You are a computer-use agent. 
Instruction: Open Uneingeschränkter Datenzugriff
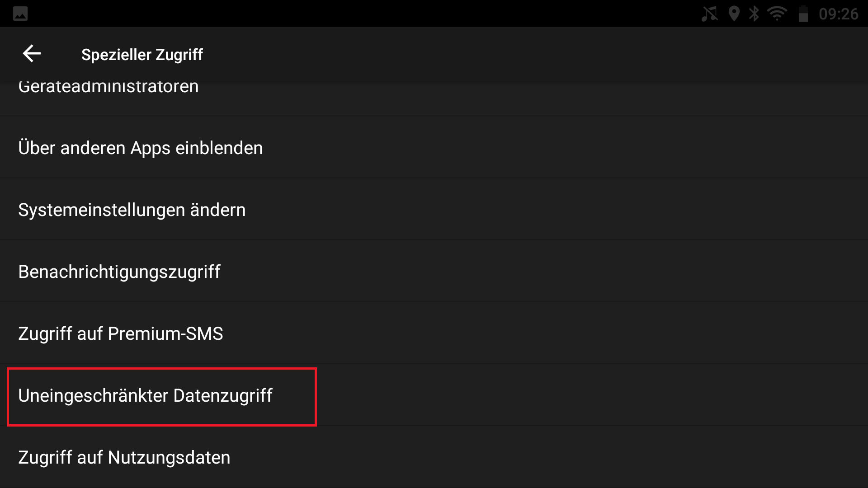click(x=434, y=395)
